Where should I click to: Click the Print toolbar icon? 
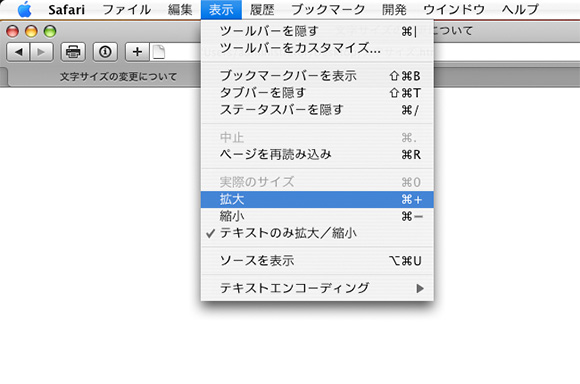73,52
